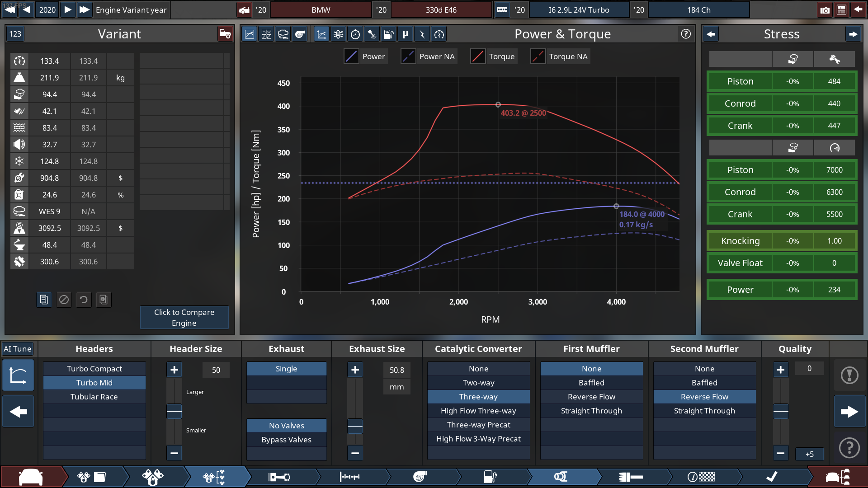The image size is (868, 488).
Task: Decrease Exhaust Size with minus button
Action: click(355, 453)
